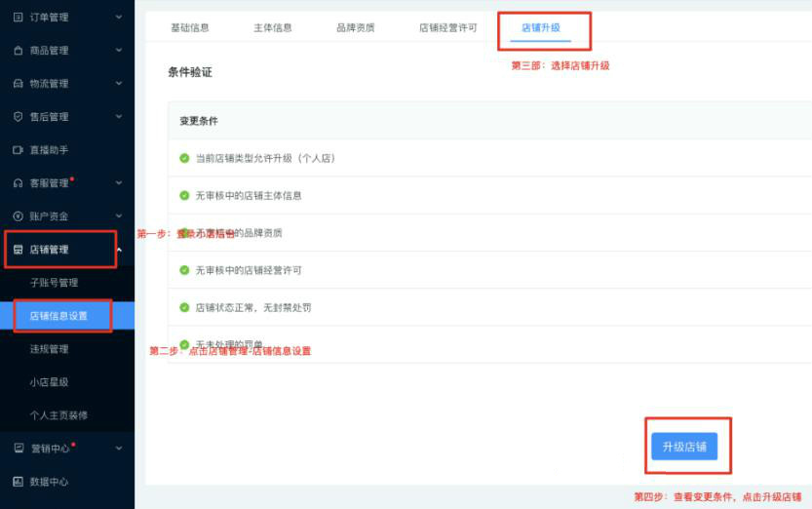
Task: Click the text 当前店铺类型允许升级（个人店）
Action: (267, 158)
